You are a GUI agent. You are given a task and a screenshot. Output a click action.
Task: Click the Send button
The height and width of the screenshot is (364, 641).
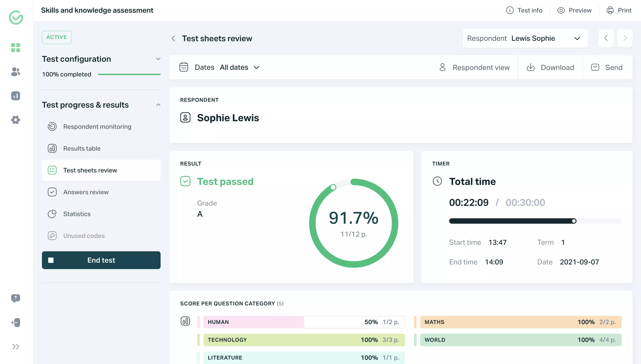click(x=607, y=67)
